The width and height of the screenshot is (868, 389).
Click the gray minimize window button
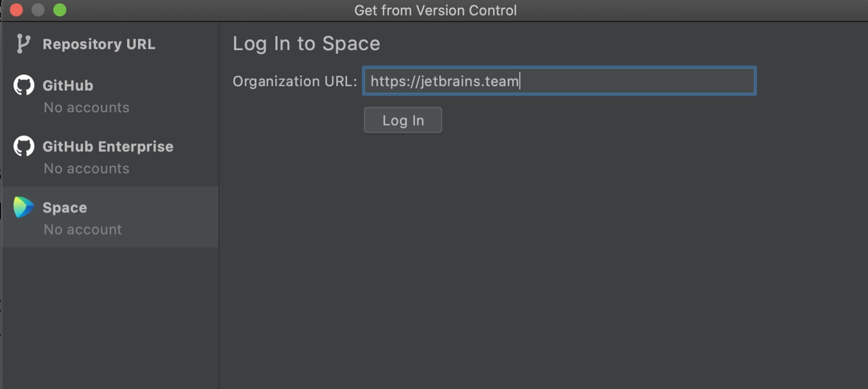click(x=38, y=10)
